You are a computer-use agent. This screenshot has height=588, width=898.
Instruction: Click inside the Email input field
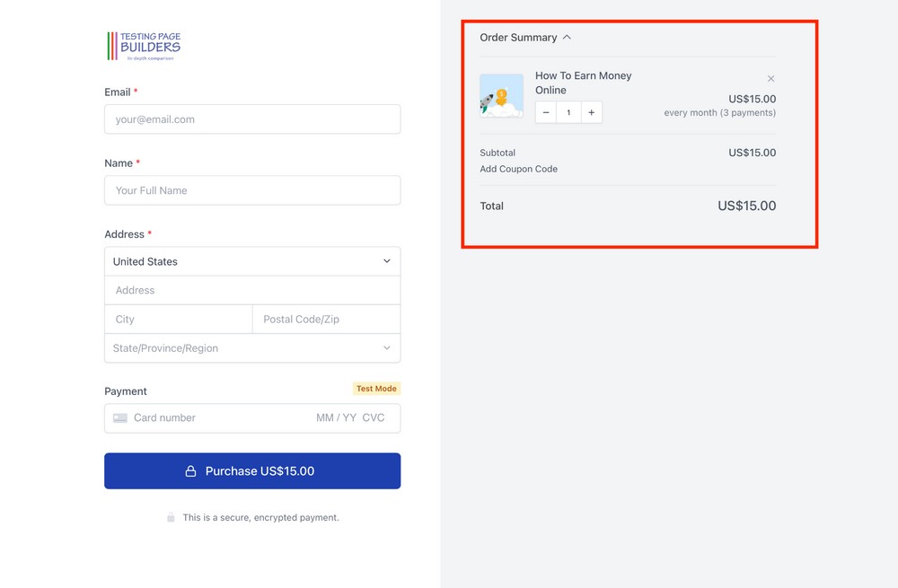[x=251, y=118]
